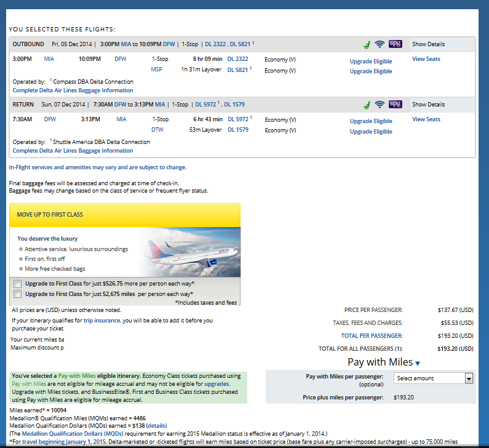Check the $526.75 First Class upgrade box

(17, 284)
